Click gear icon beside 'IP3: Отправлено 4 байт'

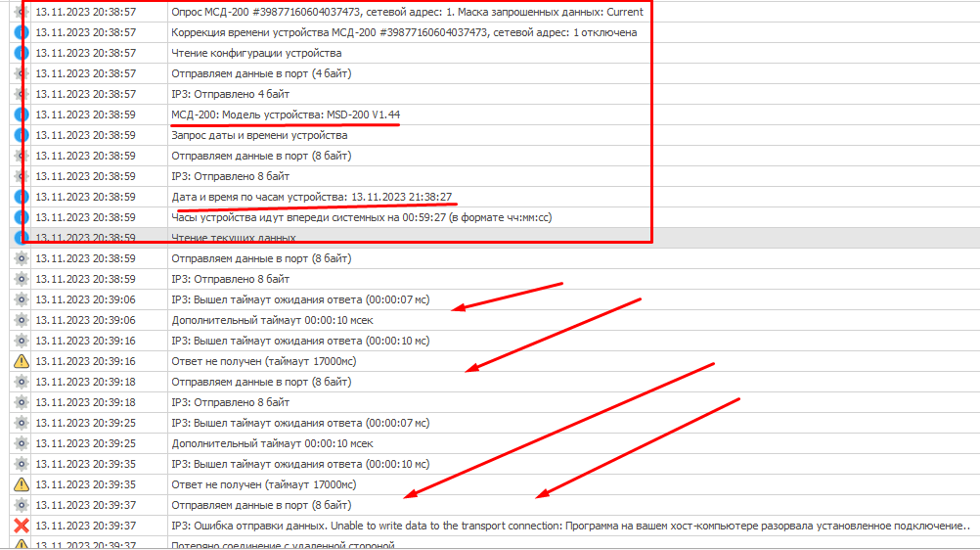22,94
